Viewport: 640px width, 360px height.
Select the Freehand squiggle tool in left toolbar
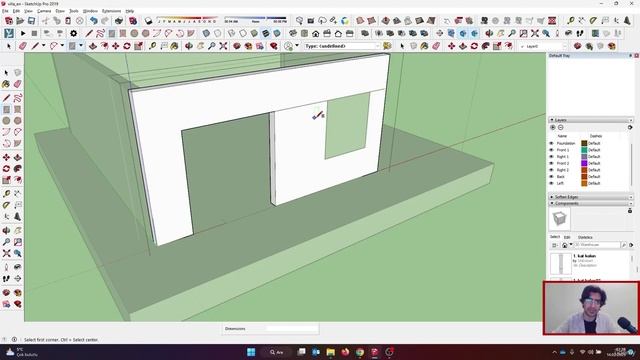[x=18, y=98]
